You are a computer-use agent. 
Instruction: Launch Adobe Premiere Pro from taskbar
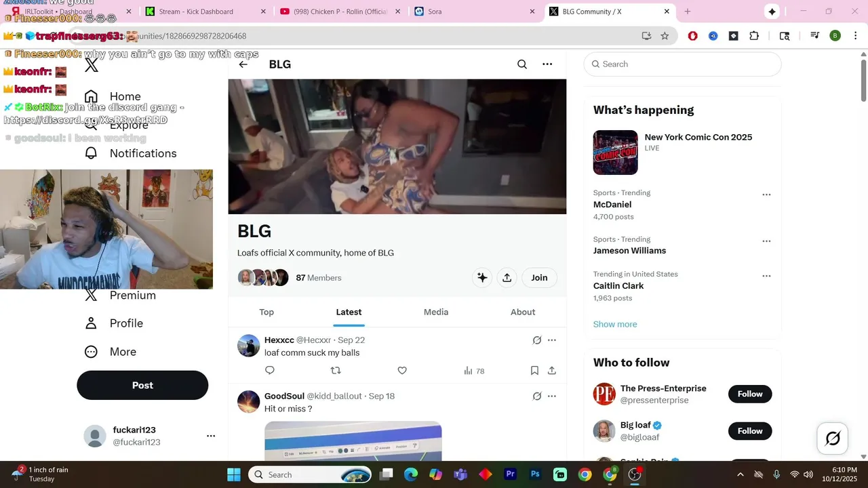click(x=511, y=474)
